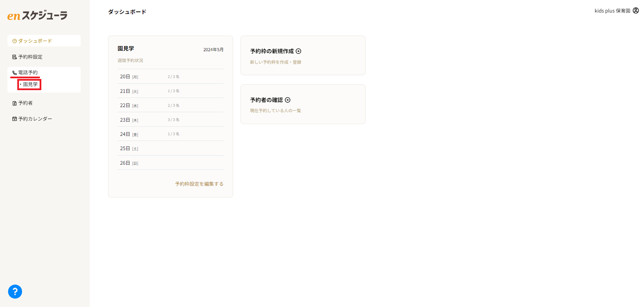
Task: Click the phone icon beside 電話予約
Action: point(15,73)
